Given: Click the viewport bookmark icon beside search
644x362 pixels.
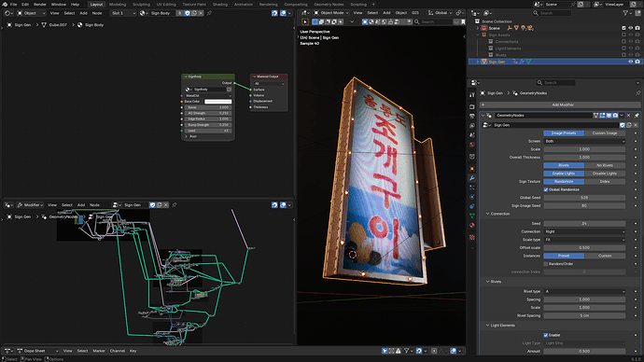Looking at the screenshot, I should click(x=463, y=21).
